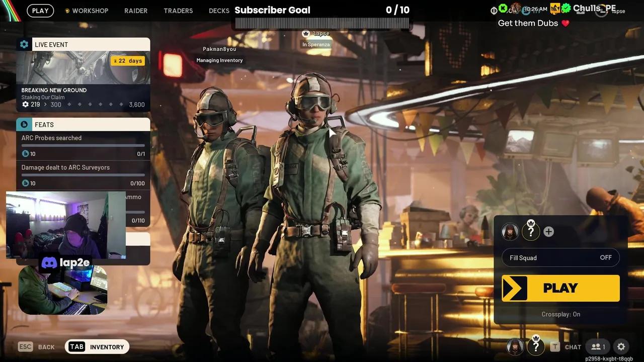Click the 'Staking Our Claim' subtitle
The height and width of the screenshot is (362, 644).
click(x=43, y=98)
